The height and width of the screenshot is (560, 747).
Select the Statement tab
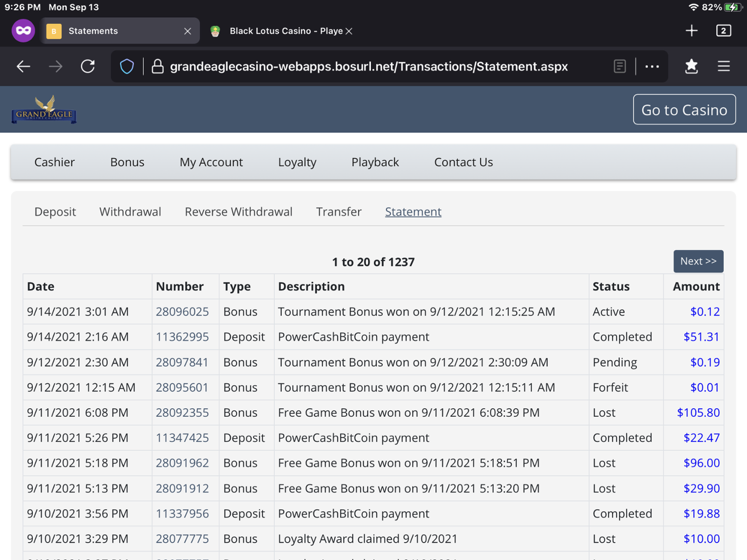tap(413, 212)
